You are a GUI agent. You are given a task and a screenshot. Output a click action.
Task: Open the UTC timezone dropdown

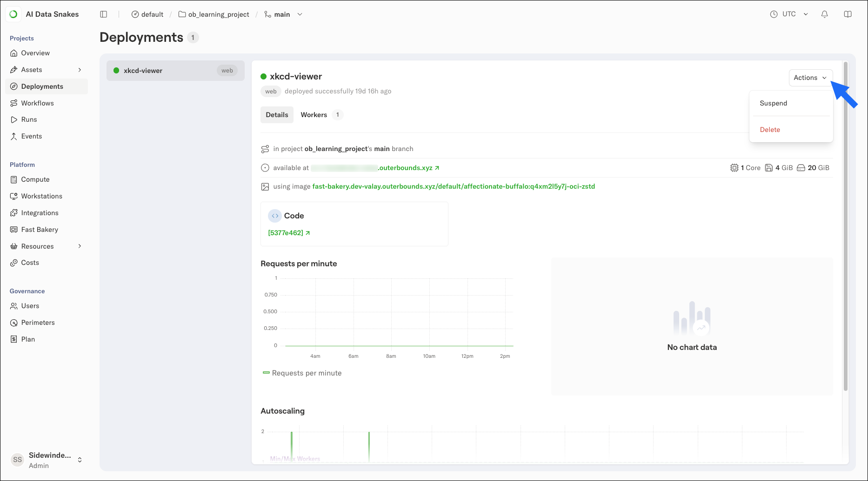coord(806,14)
